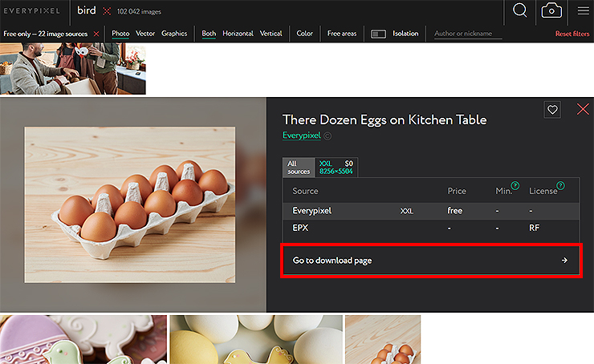Click the Min. help question icon
Viewport: 594px width, 364px height.
click(515, 185)
